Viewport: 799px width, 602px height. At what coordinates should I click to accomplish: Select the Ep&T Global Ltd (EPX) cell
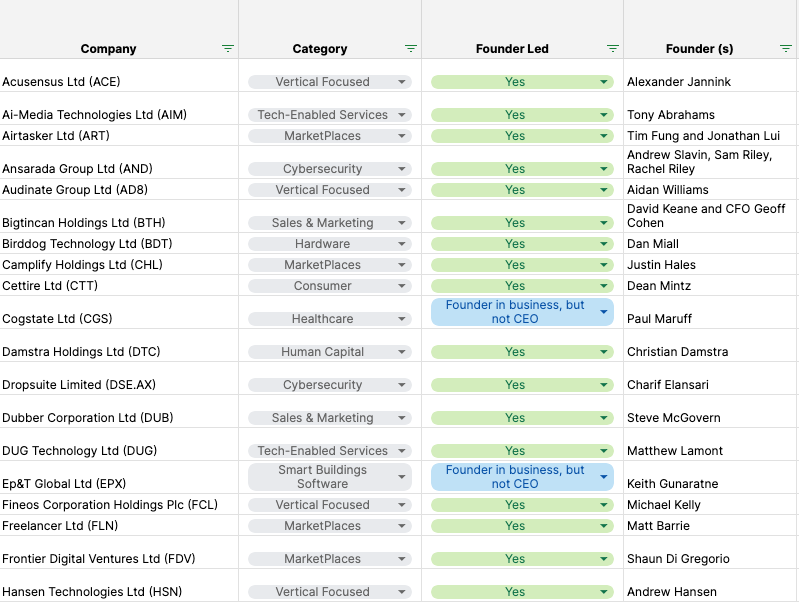119,477
